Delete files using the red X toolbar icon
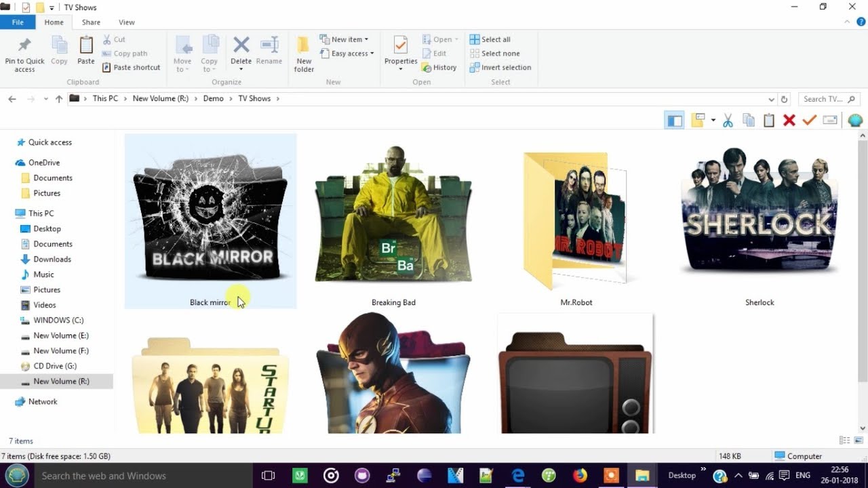This screenshot has width=868, height=488. click(x=789, y=120)
